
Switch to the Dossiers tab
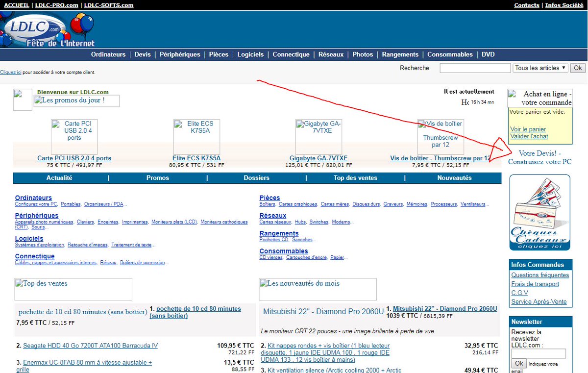click(x=256, y=178)
